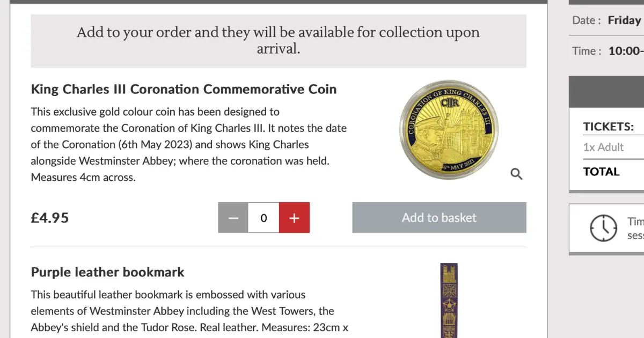Screen dimensions: 644x338
Task: Select the 1x Adult ticket line
Action: click(603, 147)
